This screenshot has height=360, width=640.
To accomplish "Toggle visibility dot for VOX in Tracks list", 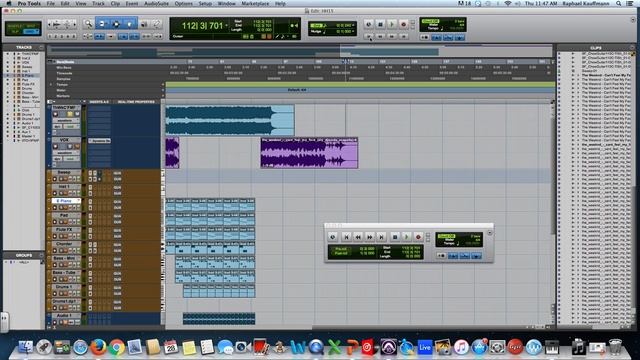I will pyautogui.click(x=8, y=62).
